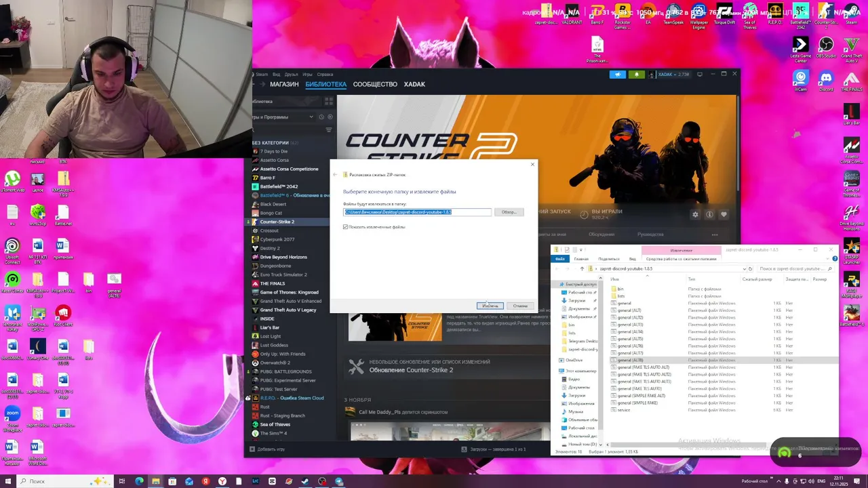Image resolution: width=868 pixels, height=488 pixels.
Task: Open Музыка in Explorer navigation pane
Action: coord(576,411)
